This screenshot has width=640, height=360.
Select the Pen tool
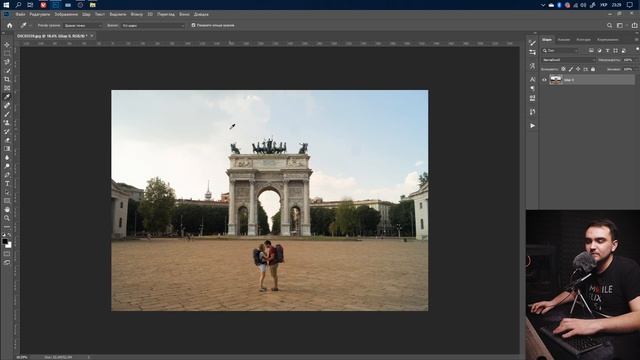point(7,175)
